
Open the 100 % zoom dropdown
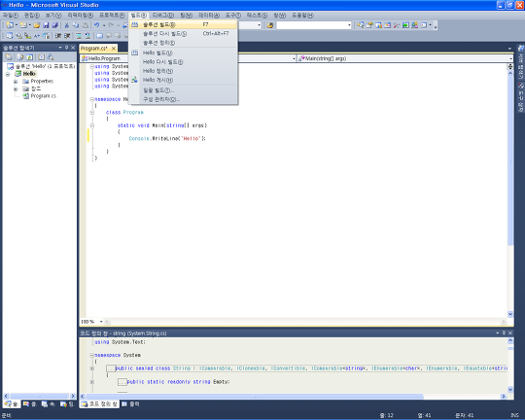[x=101, y=322]
